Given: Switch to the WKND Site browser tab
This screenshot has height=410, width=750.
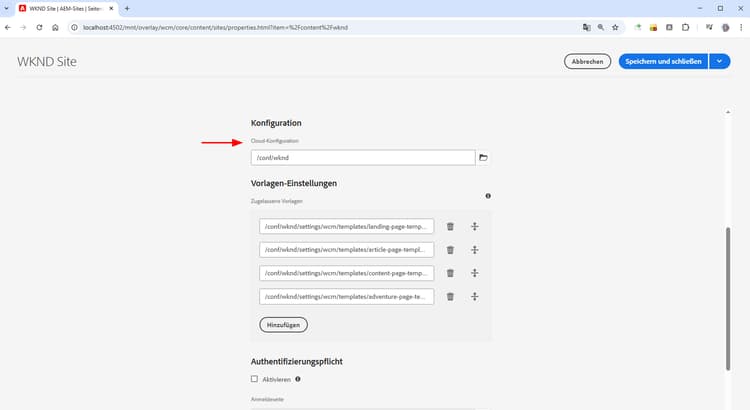Looking at the screenshot, I should [65, 9].
